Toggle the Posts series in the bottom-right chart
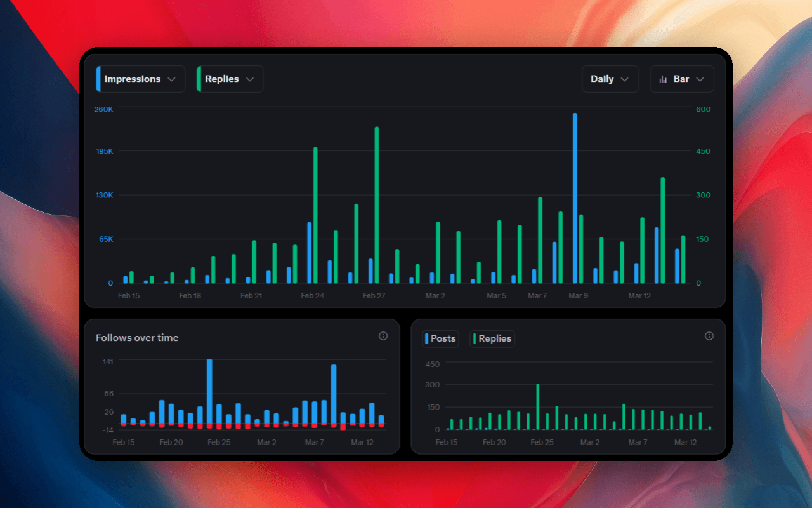The width and height of the screenshot is (812, 508). coord(440,338)
